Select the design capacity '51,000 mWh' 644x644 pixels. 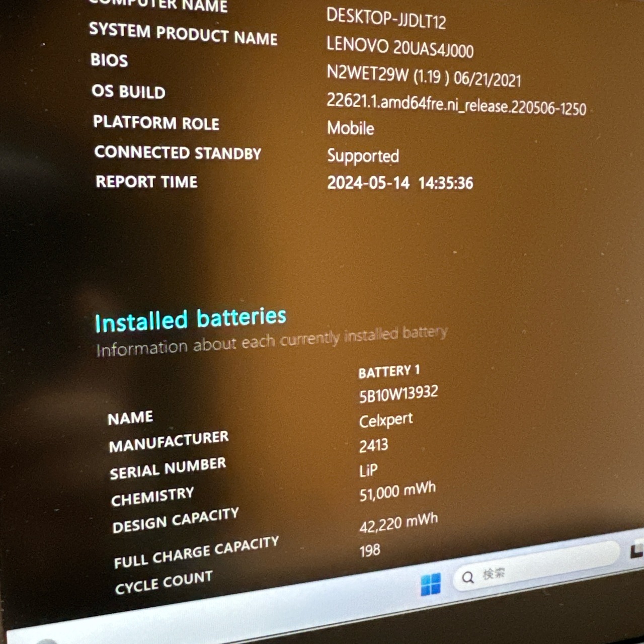(x=397, y=492)
